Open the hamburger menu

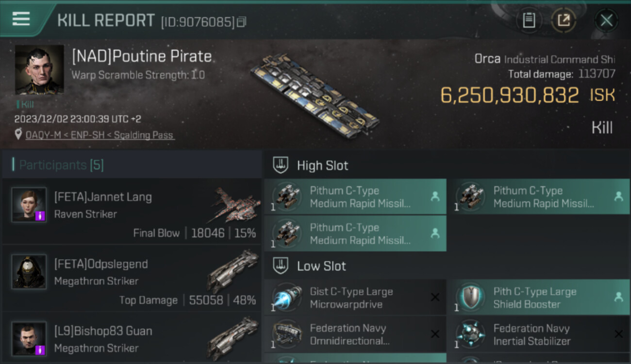pyautogui.click(x=21, y=19)
